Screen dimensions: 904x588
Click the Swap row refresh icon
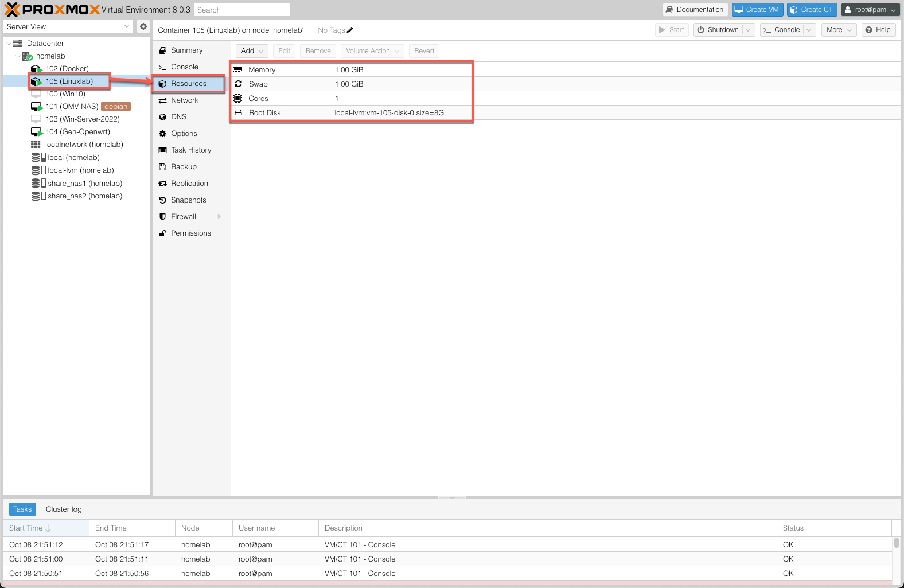[238, 84]
